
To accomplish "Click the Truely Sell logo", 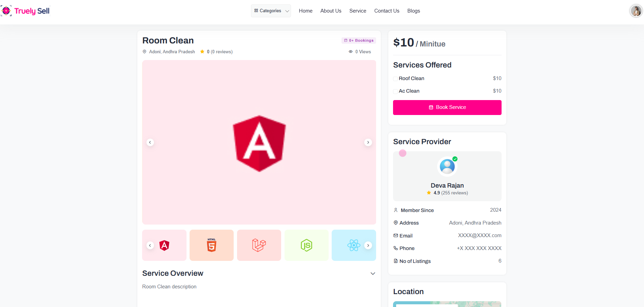I will pyautogui.click(x=25, y=11).
